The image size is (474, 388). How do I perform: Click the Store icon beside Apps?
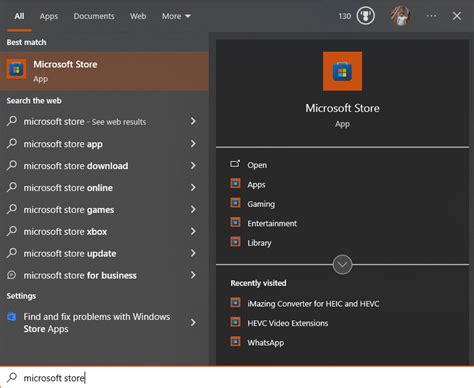click(235, 183)
